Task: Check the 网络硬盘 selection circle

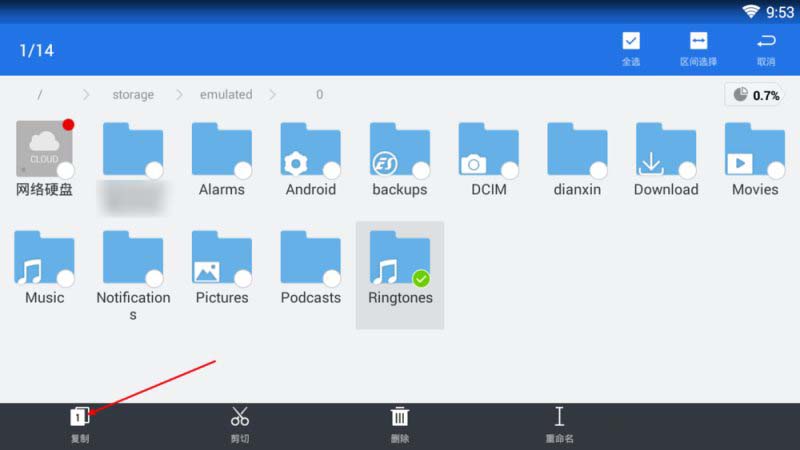Action: [65, 170]
